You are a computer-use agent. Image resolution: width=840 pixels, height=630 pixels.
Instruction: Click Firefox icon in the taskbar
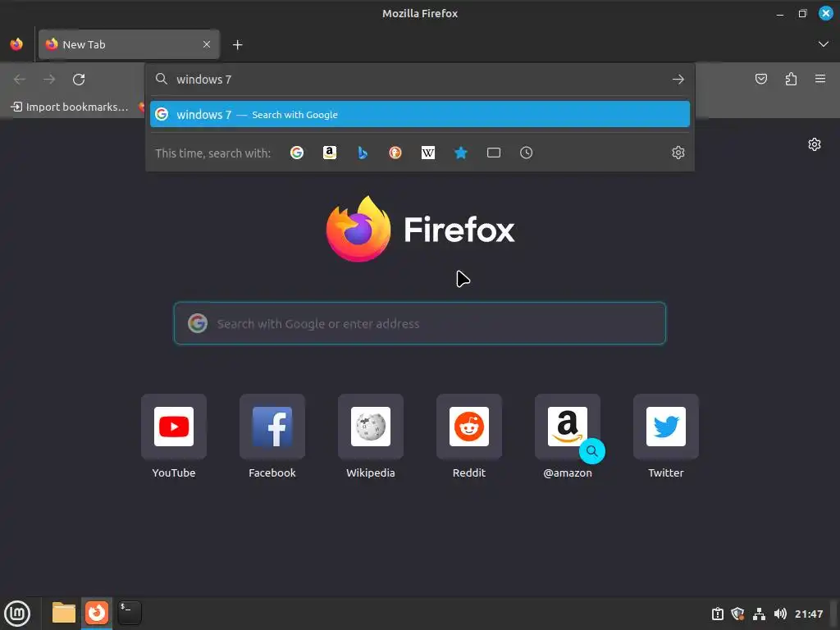tap(97, 613)
